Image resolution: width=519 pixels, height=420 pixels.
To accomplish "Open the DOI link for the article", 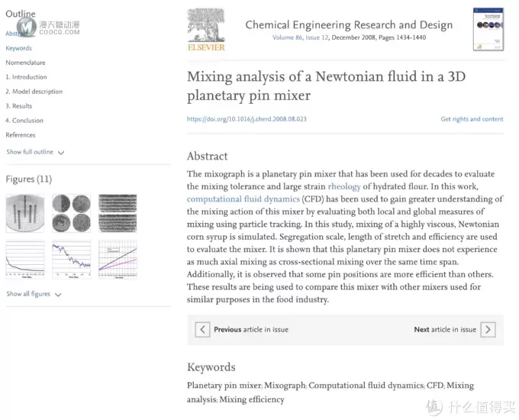I will click(247, 119).
